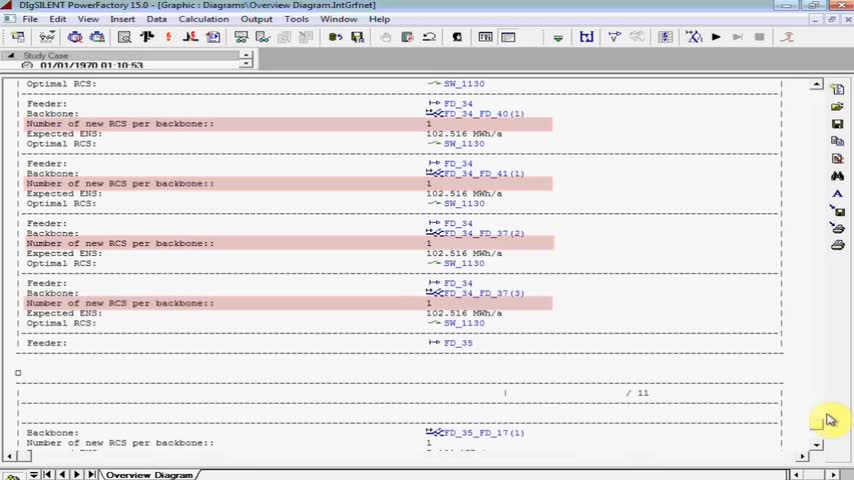The height and width of the screenshot is (480, 854).
Task: Click the green save disk toolbar icon
Action: 357,37
